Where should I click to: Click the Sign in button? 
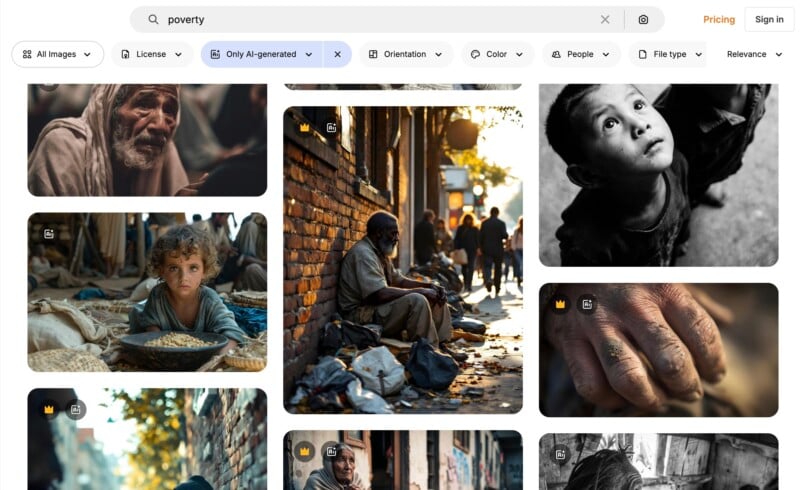click(769, 19)
